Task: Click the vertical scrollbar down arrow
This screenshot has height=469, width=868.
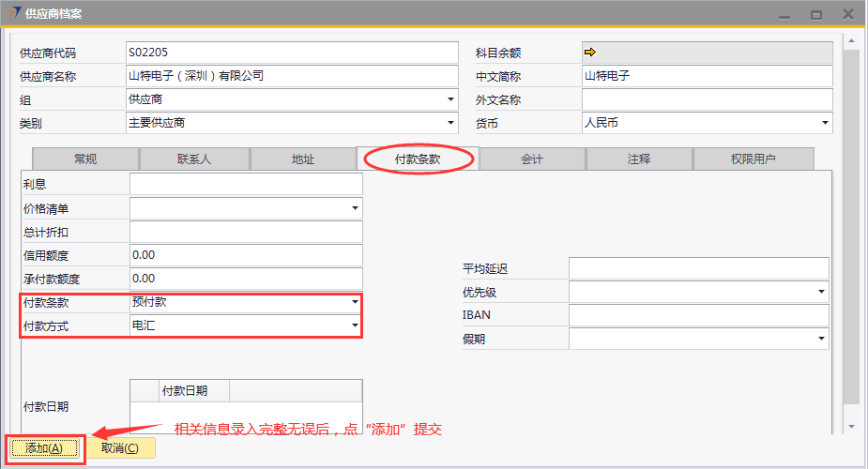Action: [x=851, y=427]
